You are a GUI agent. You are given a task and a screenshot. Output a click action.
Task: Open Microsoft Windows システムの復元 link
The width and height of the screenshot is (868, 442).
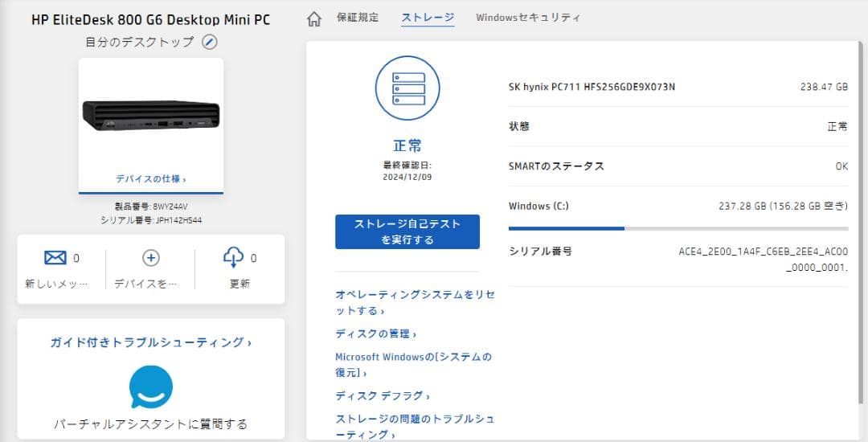tap(414, 365)
